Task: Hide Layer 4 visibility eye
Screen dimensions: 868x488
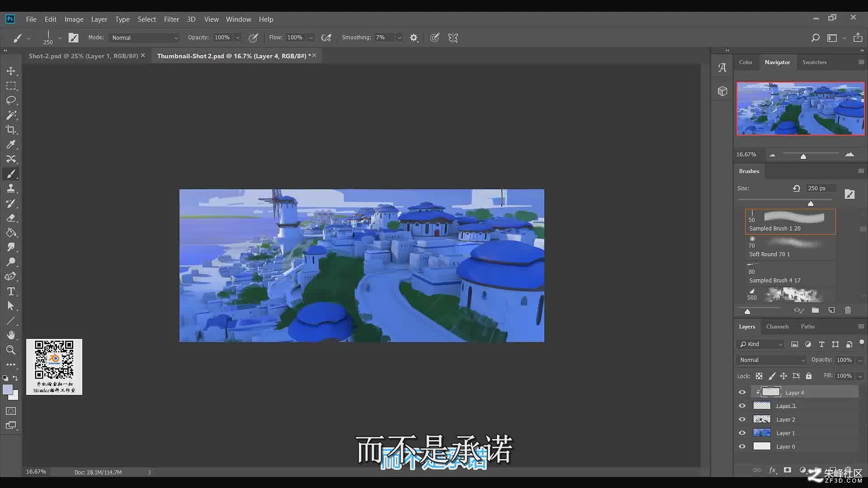Action: click(742, 392)
